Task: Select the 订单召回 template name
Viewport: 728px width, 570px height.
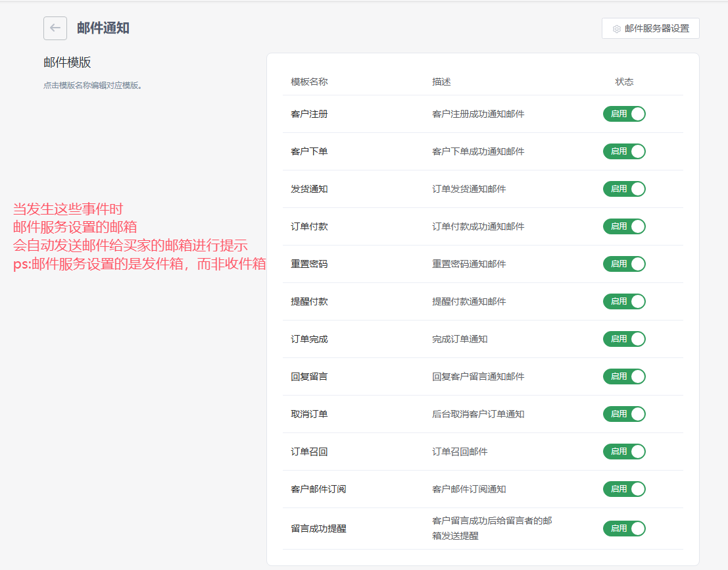Action: pos(309,452)
